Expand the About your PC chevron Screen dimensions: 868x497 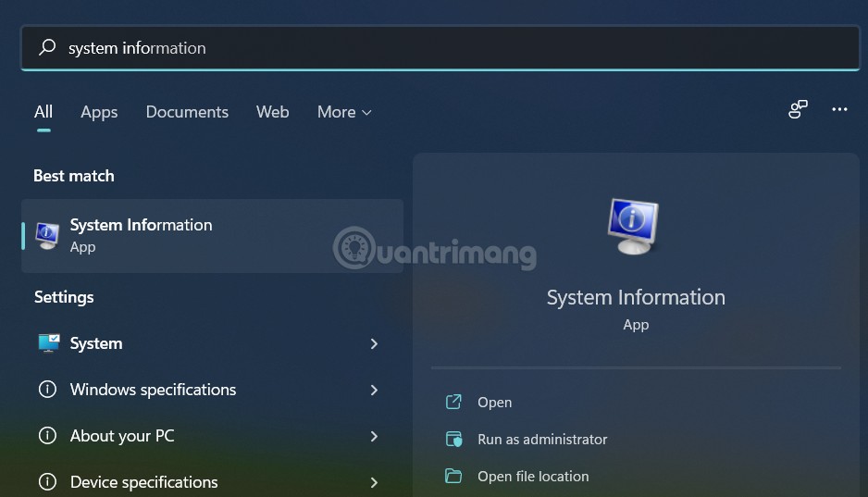click(374, 437)
